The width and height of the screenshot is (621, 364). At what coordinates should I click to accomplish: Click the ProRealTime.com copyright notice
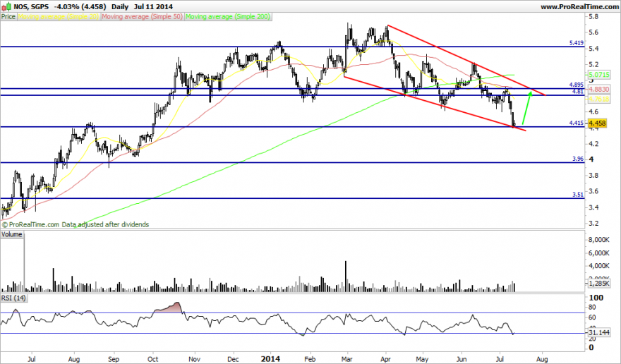tap(76, 224)
